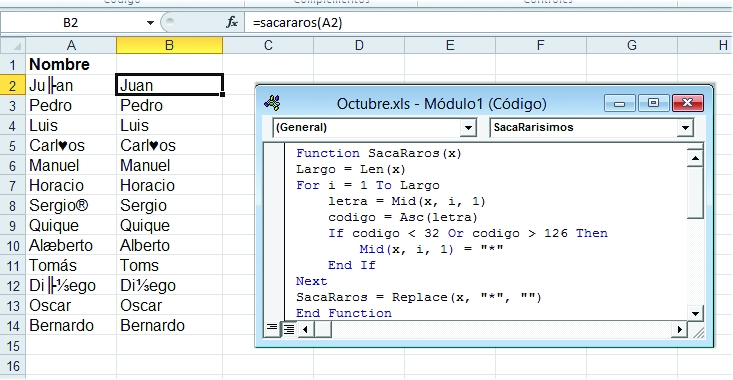Click the vertical scrollbar thumb in code window

695,193
